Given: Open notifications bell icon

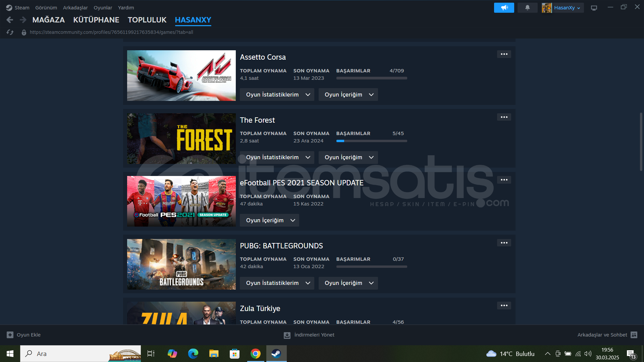Looking at the screenshot, I should point(527,8).
